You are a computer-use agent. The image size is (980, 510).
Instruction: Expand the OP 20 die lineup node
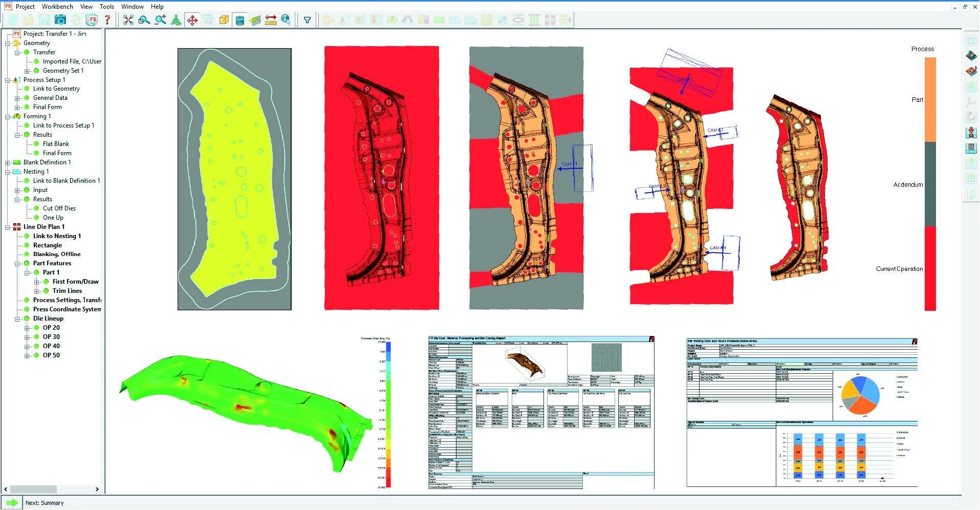(27, 328)
